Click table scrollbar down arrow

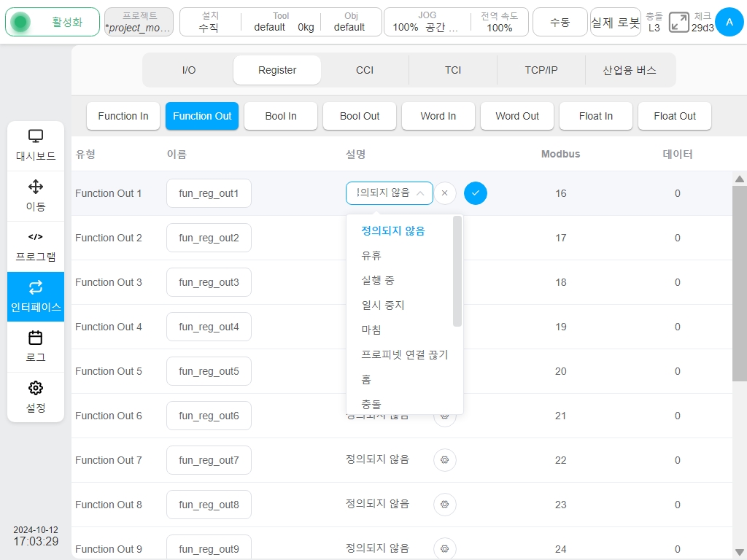[x=740, y=552]
